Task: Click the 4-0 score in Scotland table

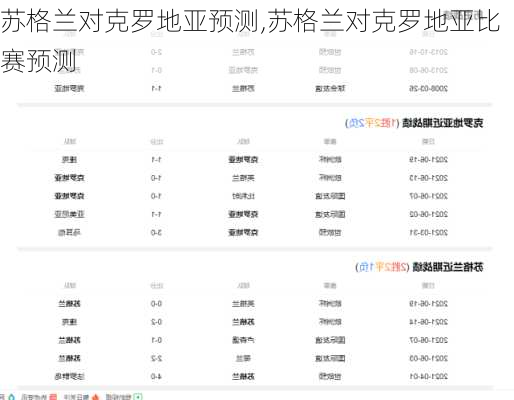Action: point(156,376)
